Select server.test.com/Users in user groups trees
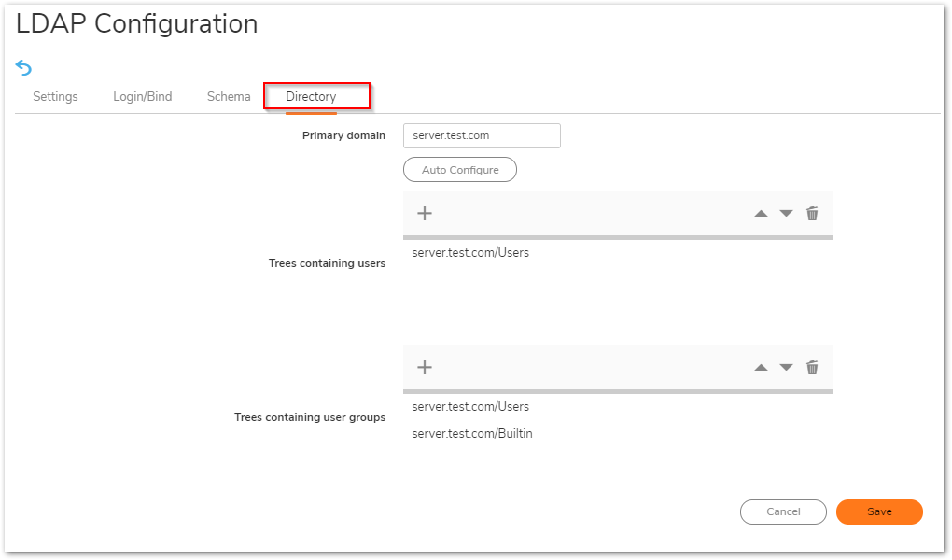 (470, 406)
